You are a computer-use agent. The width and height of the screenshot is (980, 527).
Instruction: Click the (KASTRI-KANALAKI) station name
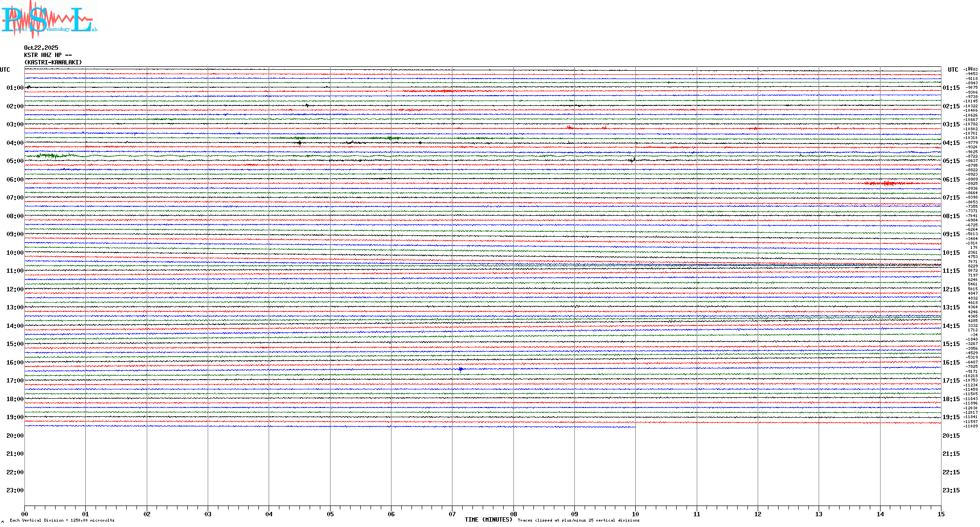53,62
